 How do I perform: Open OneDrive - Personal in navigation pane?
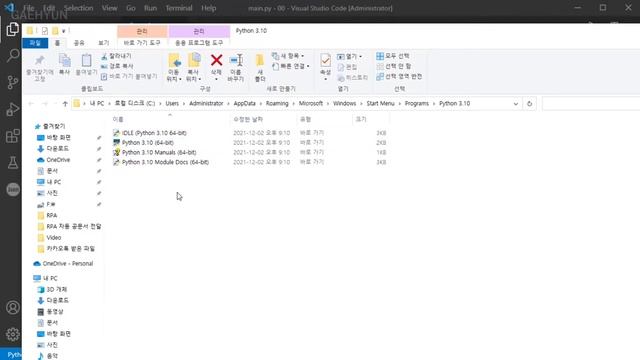click(x=64, y=264)
